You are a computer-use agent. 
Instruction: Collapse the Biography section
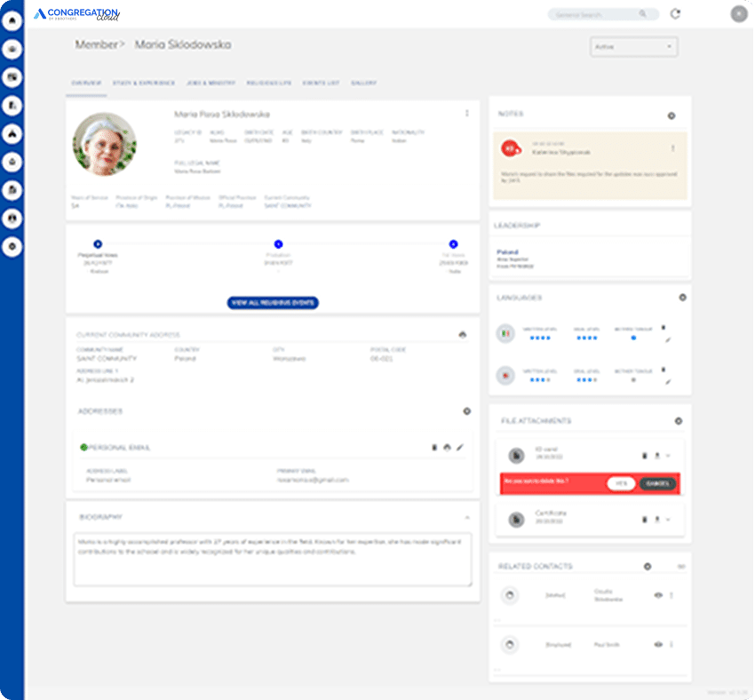pos(465,515)
